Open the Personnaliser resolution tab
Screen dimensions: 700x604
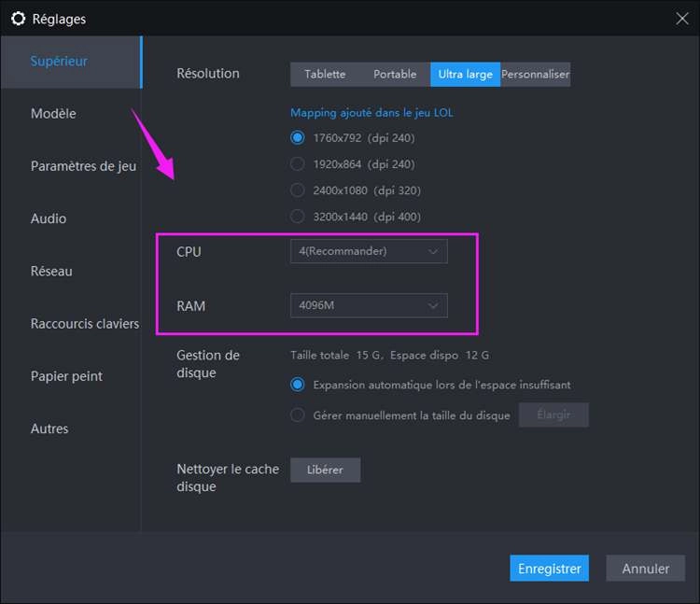pyautogui.click(x=535, y=75)
